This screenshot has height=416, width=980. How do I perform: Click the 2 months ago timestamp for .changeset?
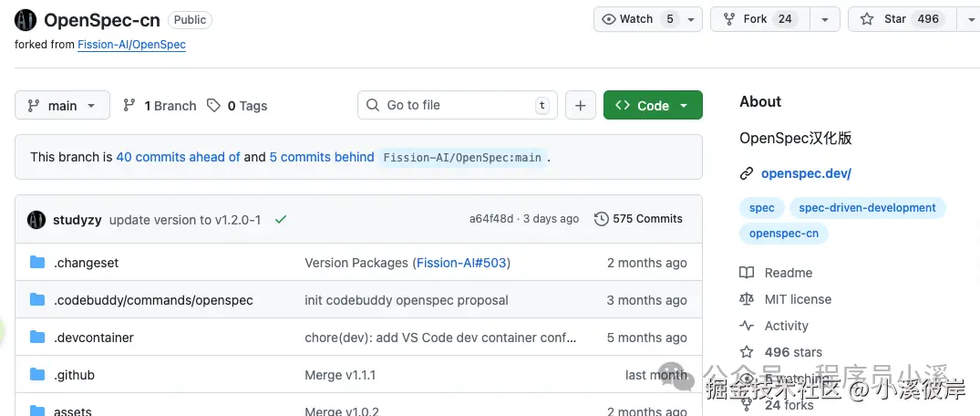647,263
